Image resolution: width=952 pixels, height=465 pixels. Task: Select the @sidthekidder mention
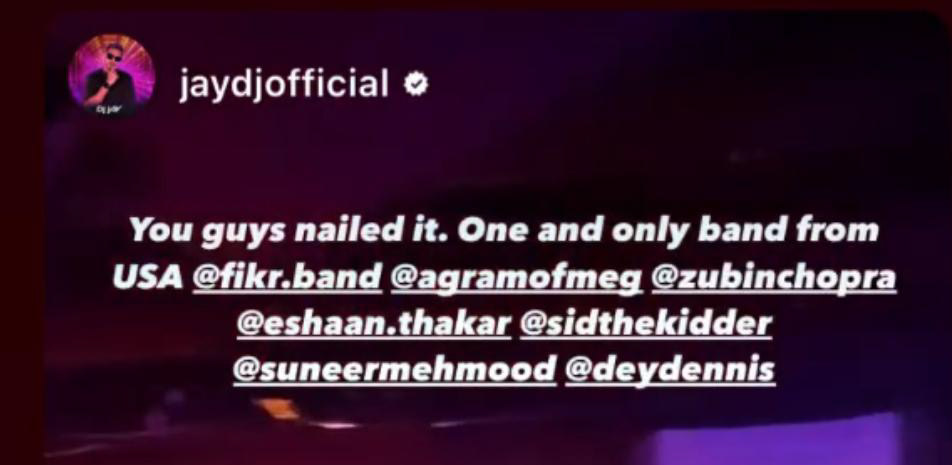click(646, 324)
